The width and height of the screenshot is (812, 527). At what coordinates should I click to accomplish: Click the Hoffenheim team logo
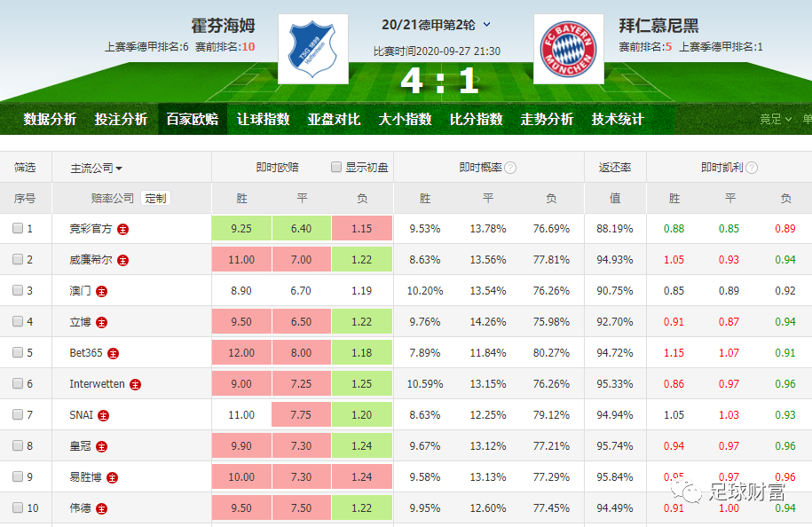pos(312,49)
